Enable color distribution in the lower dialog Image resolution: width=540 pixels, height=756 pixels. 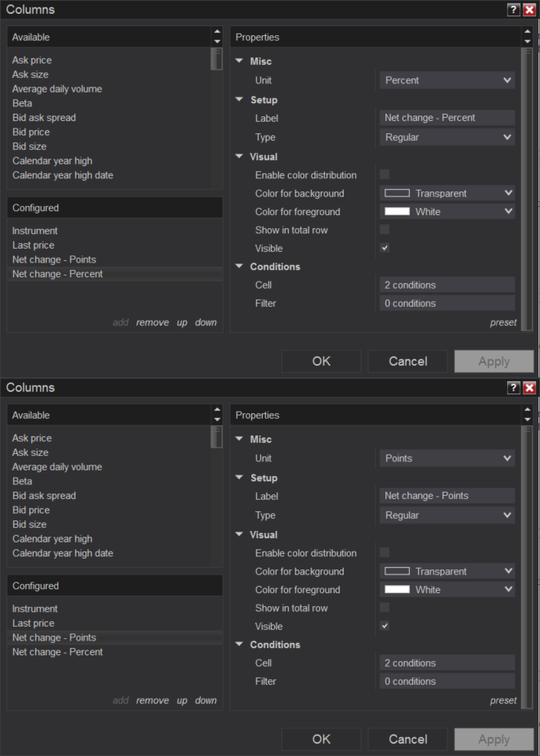point(385,552)
